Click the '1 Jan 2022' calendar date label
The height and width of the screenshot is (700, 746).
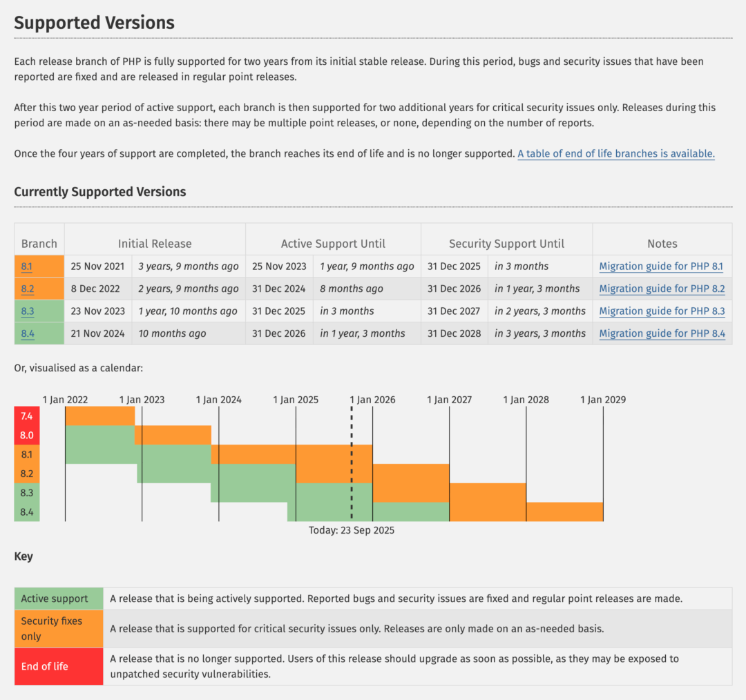65,400
